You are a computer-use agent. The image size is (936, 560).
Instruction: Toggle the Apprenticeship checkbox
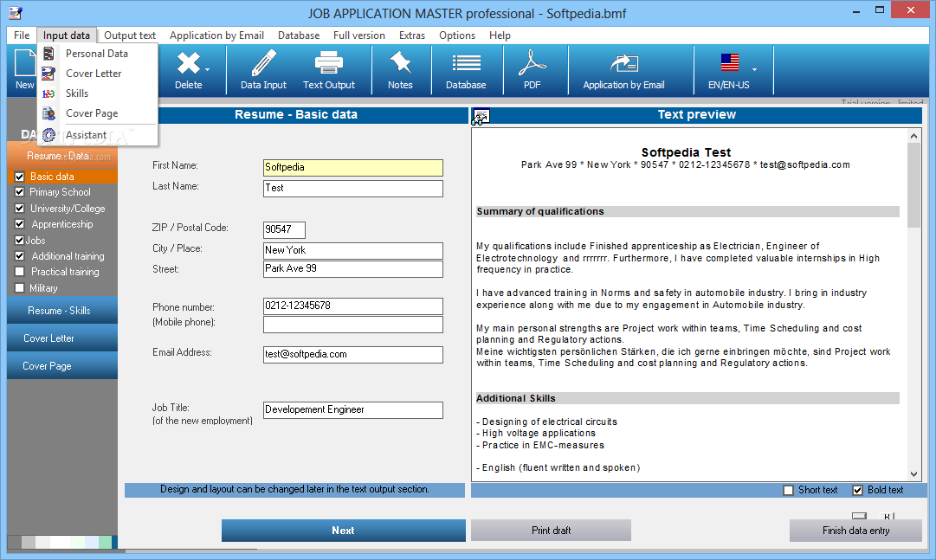[x=20, y=224]
